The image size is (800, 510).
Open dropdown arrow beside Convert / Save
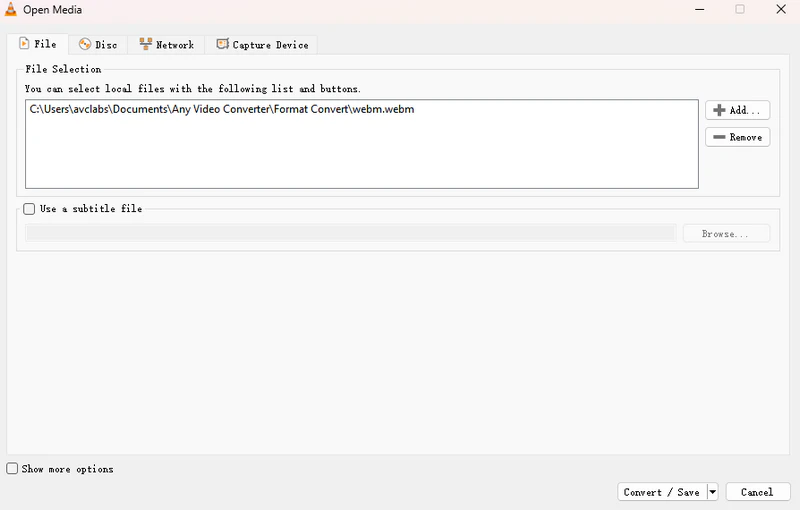pyautogui.click(x=713, y=492)
